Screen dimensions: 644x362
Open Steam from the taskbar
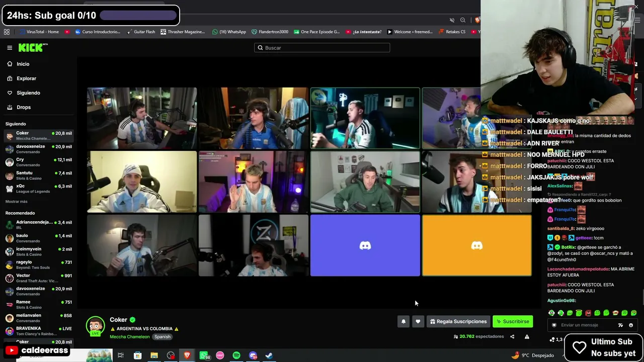[x=269, y=355]
